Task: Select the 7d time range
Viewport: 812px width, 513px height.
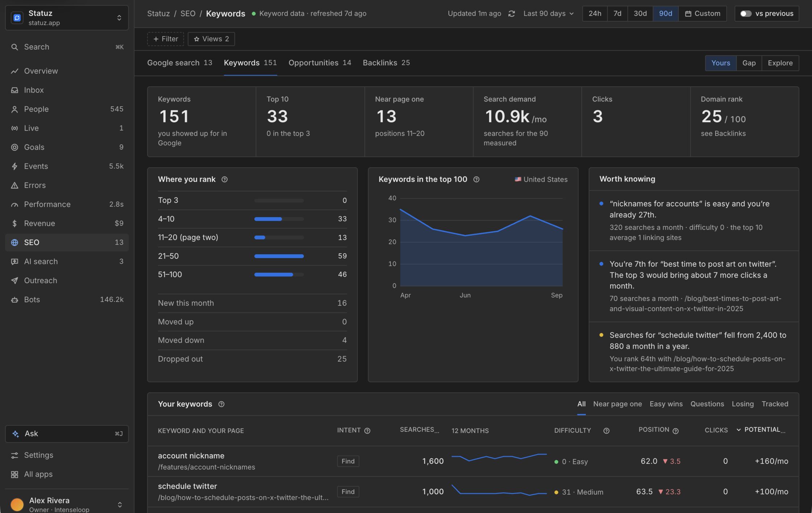Action: click(617, 14)
